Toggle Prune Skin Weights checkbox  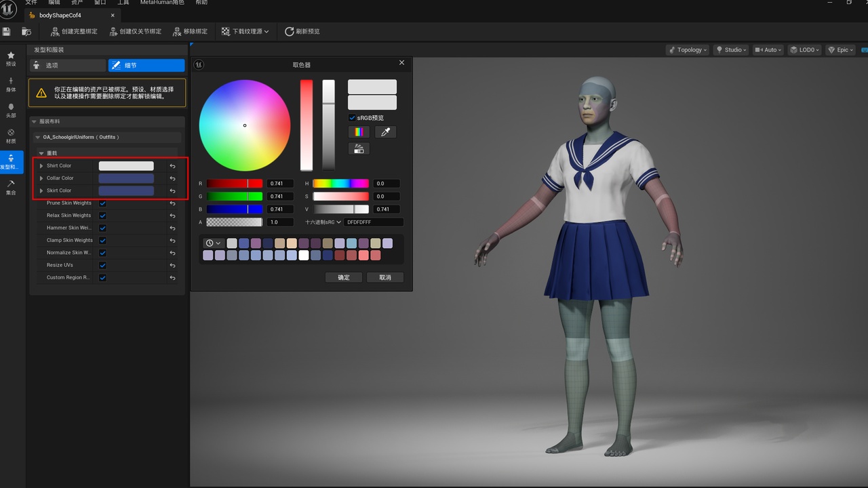click(103, 203)
